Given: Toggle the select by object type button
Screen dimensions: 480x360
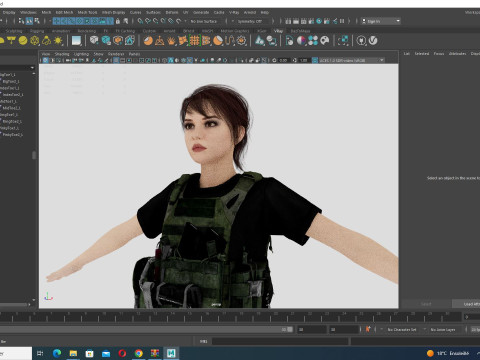Looking at the screenshot, I should pyautogui.click(x=29, y=21).
